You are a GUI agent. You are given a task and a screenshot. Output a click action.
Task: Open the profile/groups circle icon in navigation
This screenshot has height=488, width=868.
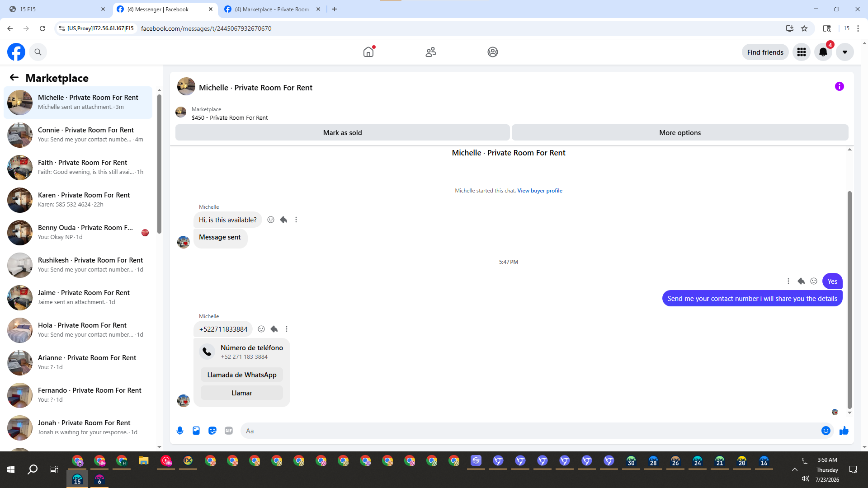click(493, 52)
